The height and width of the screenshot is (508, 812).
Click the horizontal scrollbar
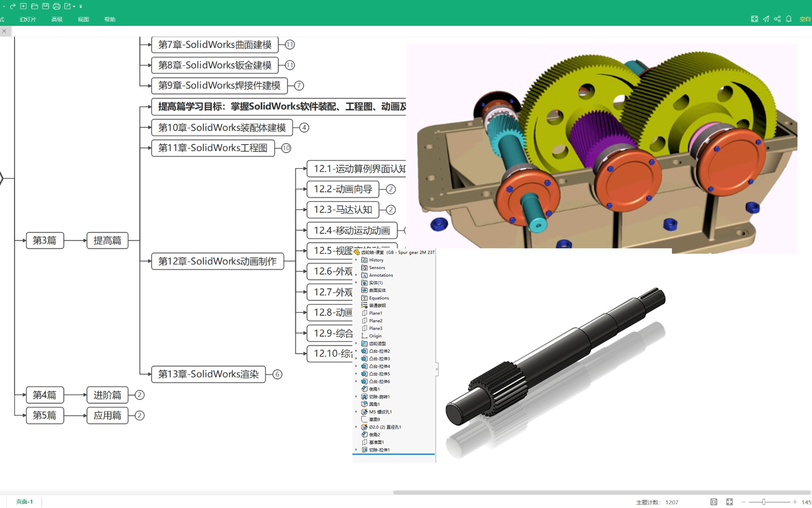coord(602,492)
